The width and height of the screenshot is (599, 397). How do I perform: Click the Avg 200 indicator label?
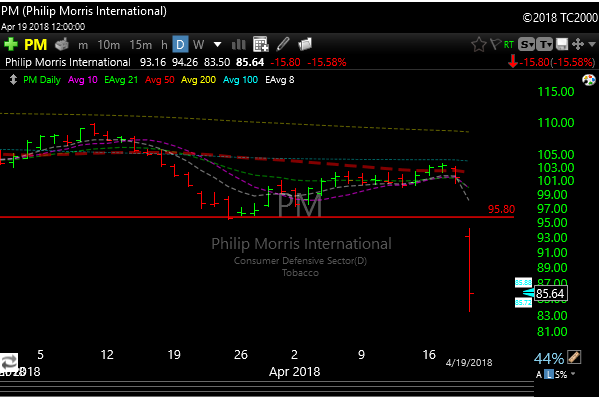point(198,80)
